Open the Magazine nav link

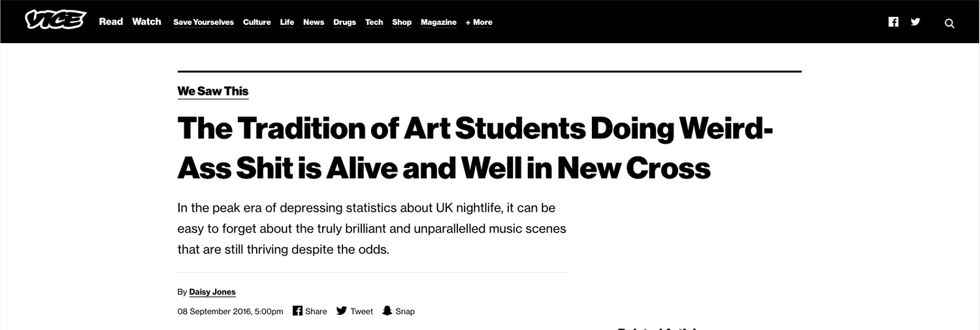438,22
